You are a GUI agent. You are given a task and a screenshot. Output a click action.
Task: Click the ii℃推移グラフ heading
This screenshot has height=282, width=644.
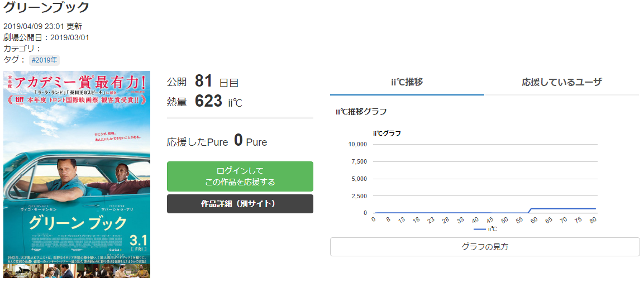[x=361, y=112]
